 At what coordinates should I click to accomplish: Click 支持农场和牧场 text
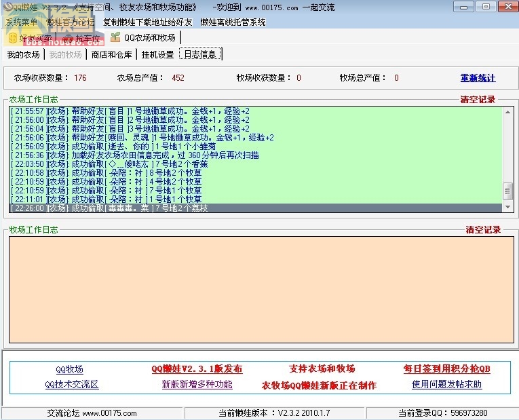coord(322,368)
